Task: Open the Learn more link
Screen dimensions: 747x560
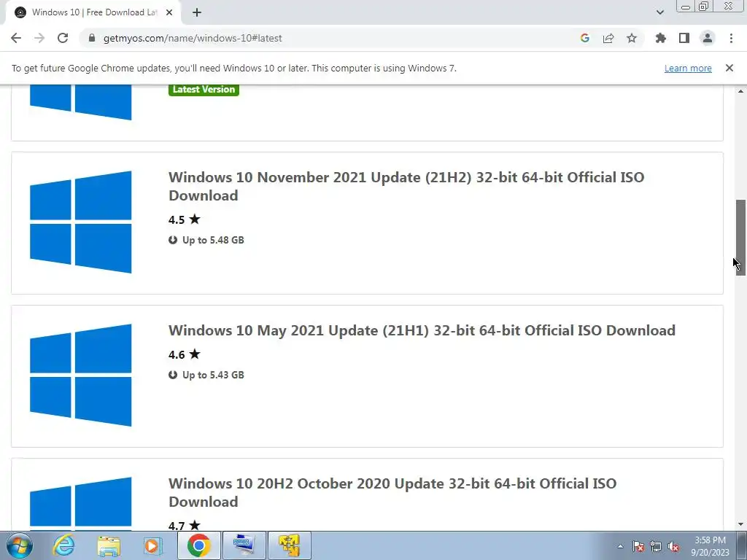Action: [688, 68]
